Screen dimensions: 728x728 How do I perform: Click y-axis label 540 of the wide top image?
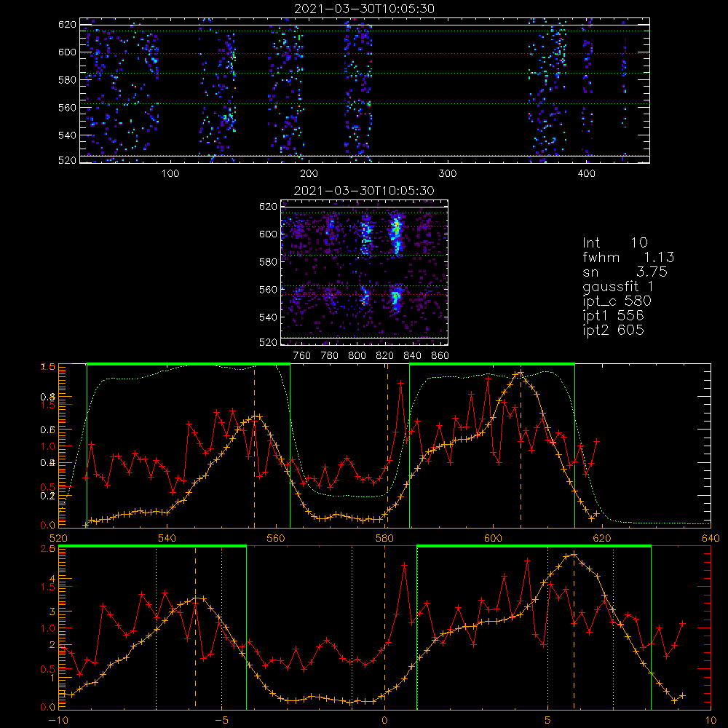point(67,135)
